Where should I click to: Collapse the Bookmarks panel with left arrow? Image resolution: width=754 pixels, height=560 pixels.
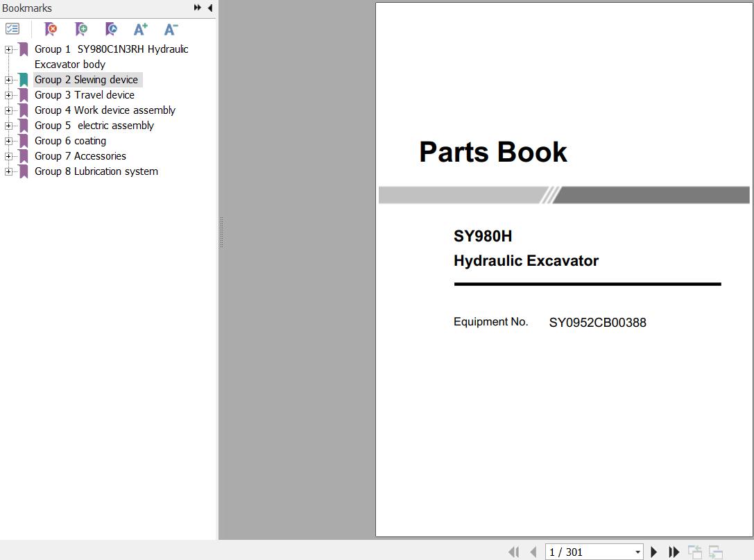(x=209, y=8)
